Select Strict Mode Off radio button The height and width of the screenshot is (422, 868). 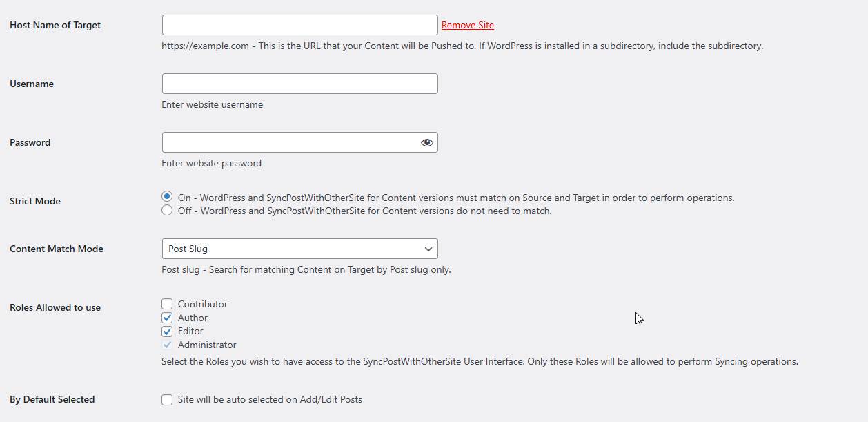coord(167,211)
